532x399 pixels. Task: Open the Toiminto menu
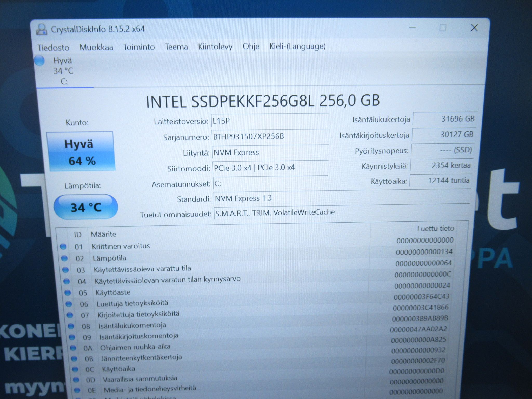pos(139,47)
